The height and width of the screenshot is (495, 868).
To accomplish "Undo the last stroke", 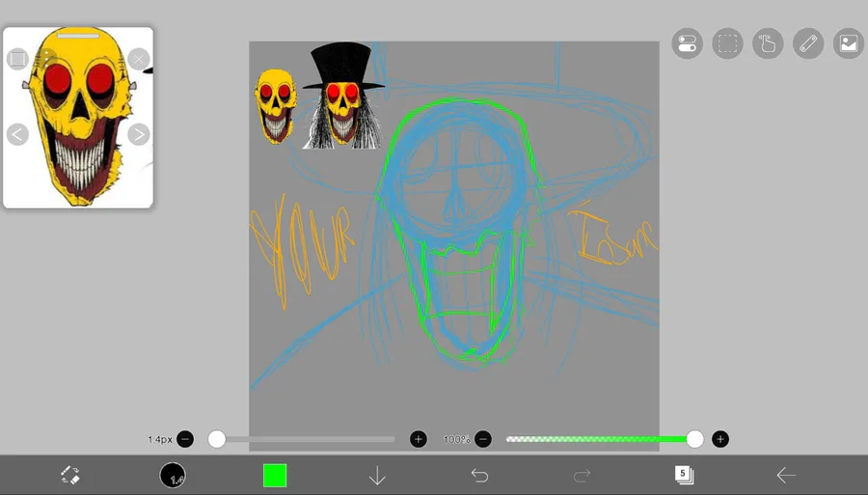I will tap(479, 475).
